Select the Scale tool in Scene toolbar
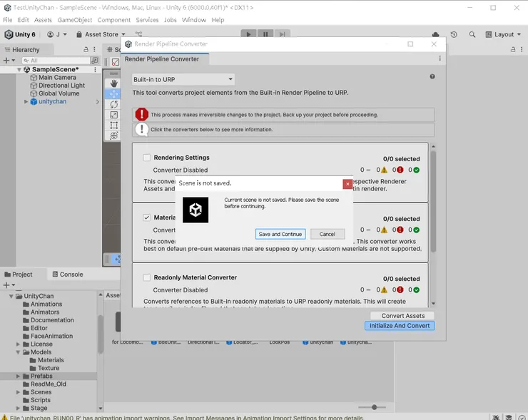Viewport: 528px width, 420px height. pyautogui.click(x=114, y=115)
